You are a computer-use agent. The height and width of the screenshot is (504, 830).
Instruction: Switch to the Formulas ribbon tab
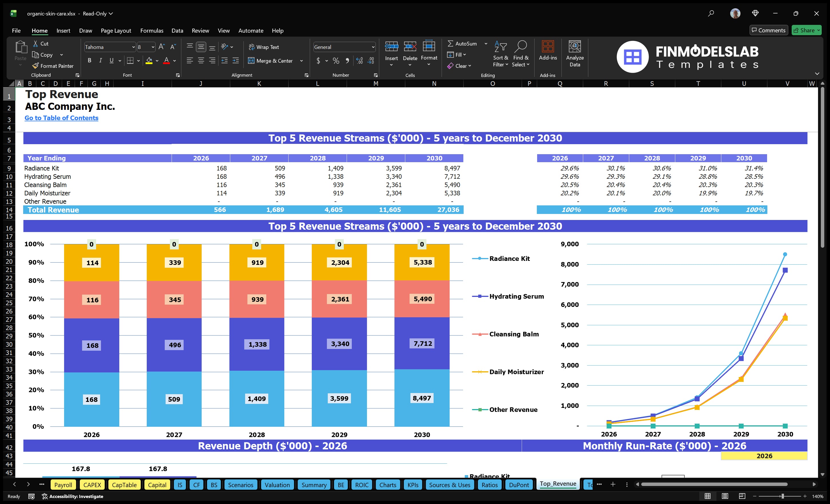[x=152, y=30]
